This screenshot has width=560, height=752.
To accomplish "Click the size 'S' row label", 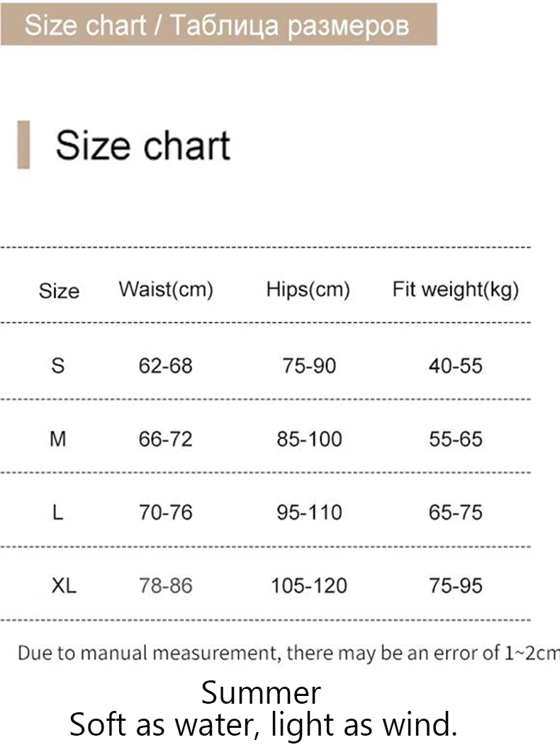I will click(x=58, y=366).
